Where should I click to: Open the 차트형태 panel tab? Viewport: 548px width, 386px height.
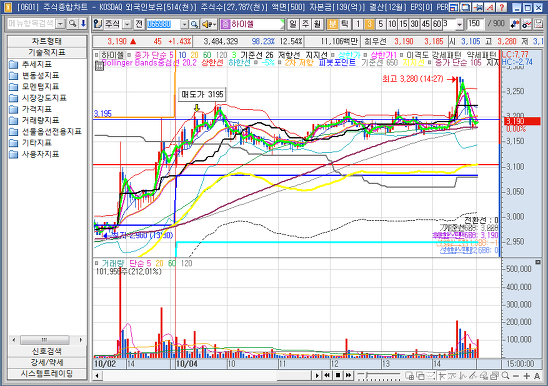click(47, 41)
